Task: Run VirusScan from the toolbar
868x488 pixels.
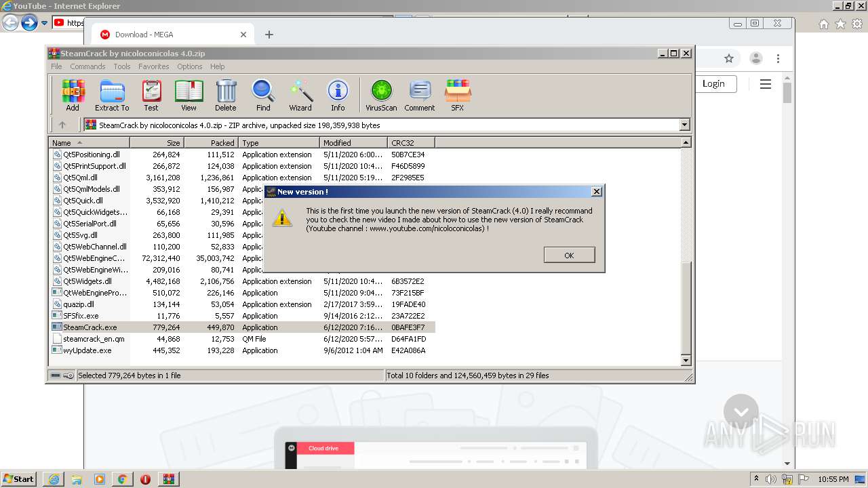Action: 381,95
